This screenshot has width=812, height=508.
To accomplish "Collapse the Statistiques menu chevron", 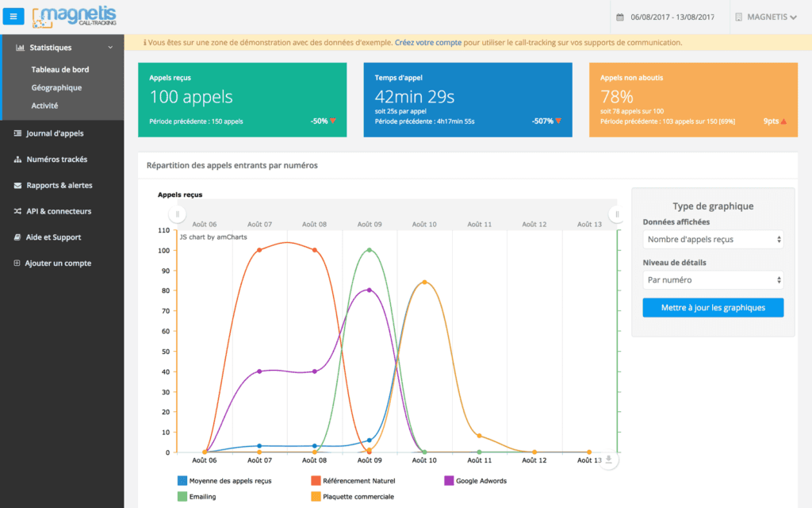I will click(111, 47).
